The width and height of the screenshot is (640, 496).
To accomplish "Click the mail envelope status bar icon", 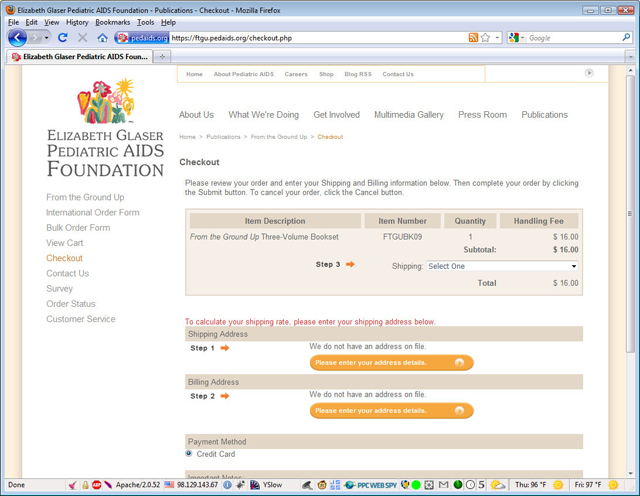I will [x=443, y=485].
